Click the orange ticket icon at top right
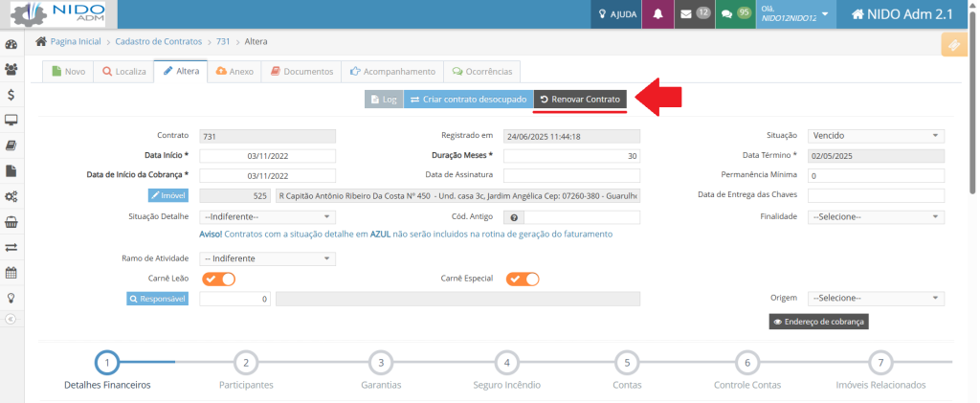Viewport: 980px width, 403px height. point(953,44)
